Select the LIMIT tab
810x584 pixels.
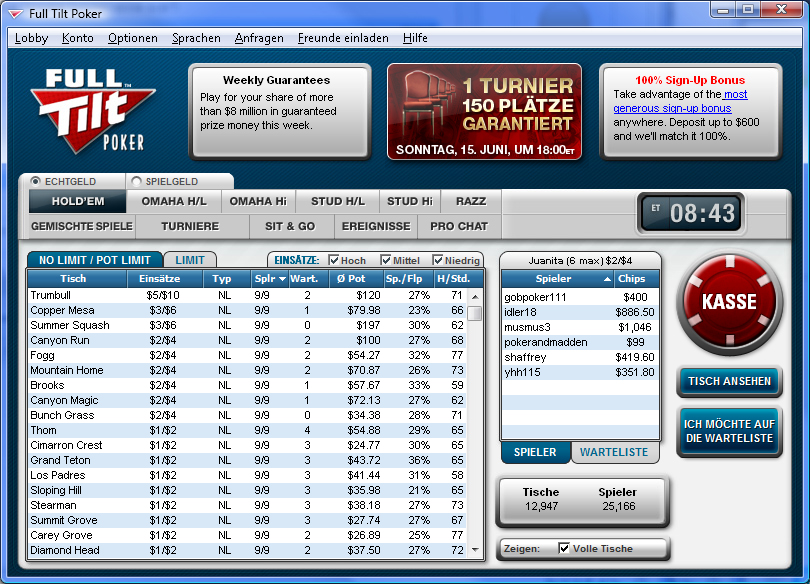(190, 260)
